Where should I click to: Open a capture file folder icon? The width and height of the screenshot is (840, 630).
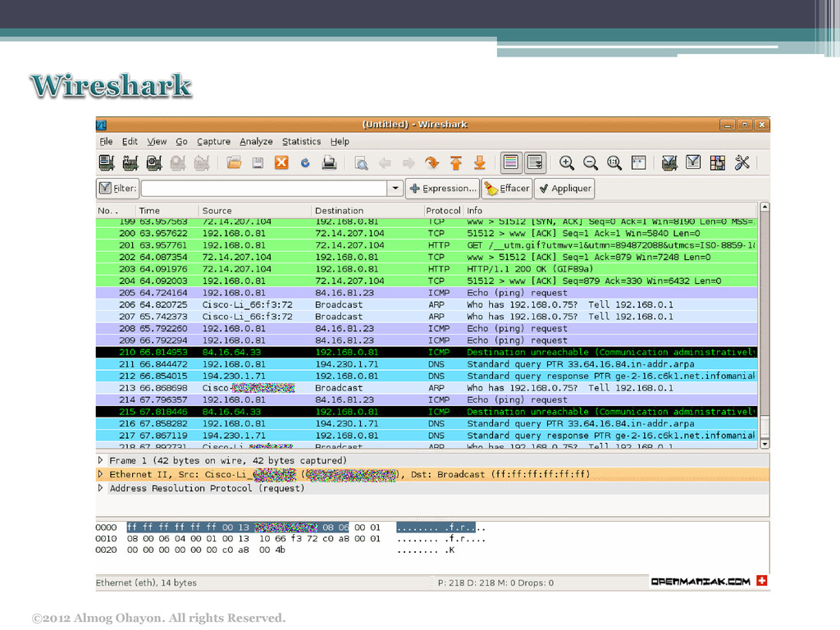pyautogui.click(x=234, y=162)
